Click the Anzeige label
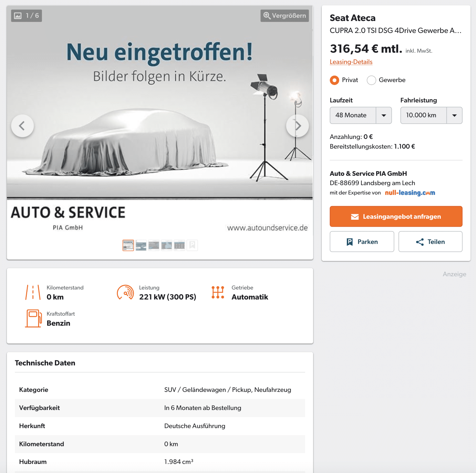 [x=454, y=274]
